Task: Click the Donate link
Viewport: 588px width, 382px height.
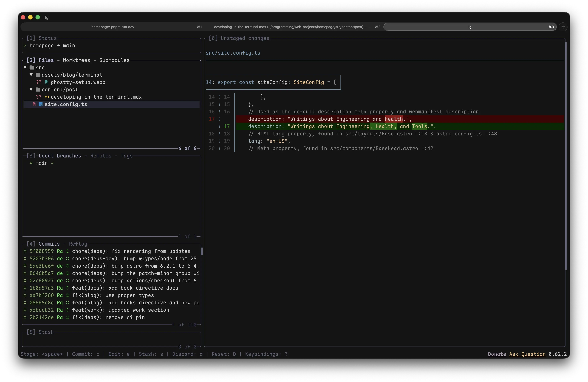Action: tap(497, 354)
